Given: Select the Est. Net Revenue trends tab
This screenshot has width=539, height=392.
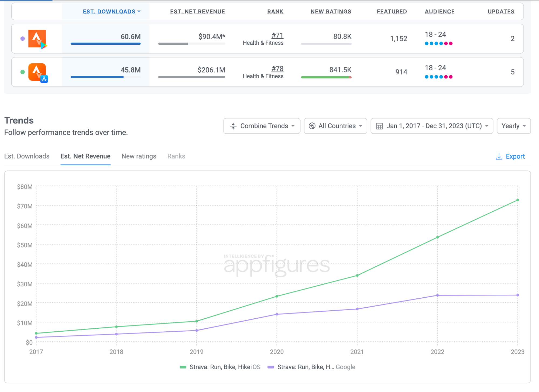Looking at the screenshot, I should (x=85, y=156).
